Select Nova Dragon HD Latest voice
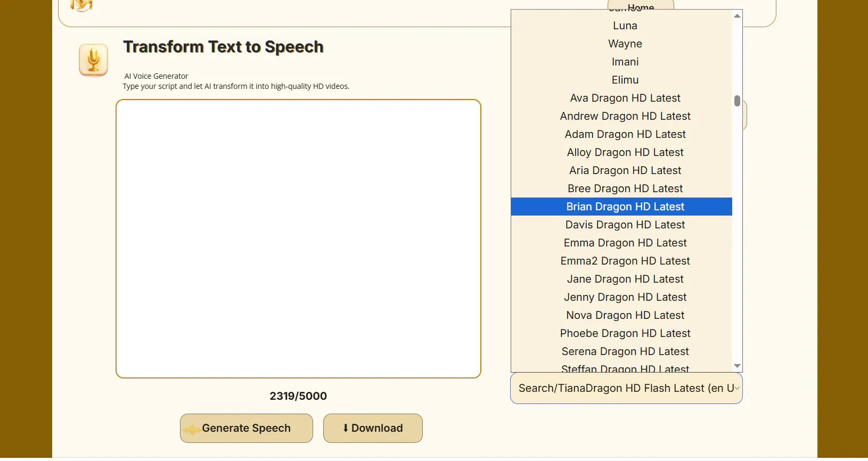868x461 pixels. 621,315
